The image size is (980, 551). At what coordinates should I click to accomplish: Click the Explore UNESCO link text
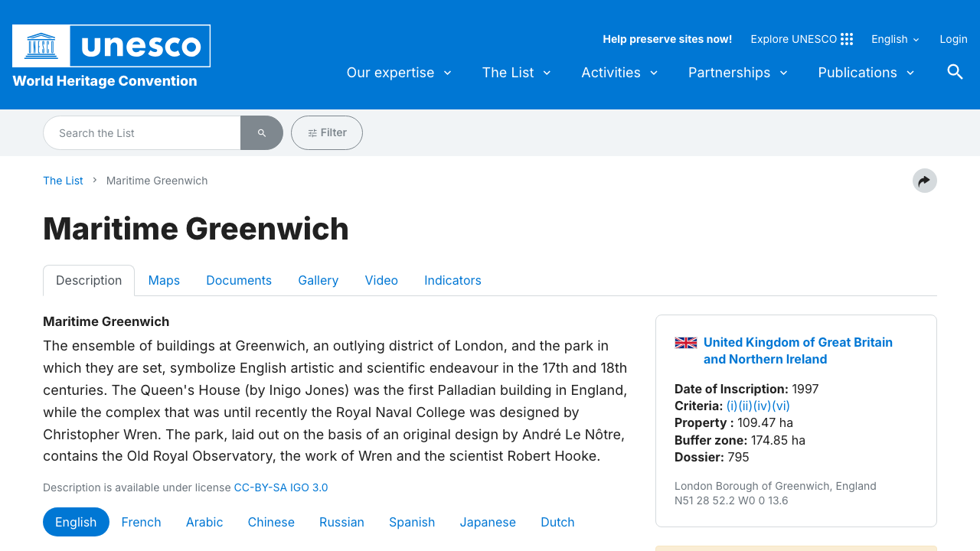(793, 39)
